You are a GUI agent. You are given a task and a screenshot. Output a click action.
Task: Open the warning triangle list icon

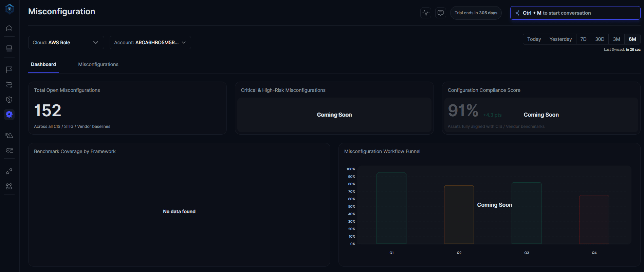(9, 135)
